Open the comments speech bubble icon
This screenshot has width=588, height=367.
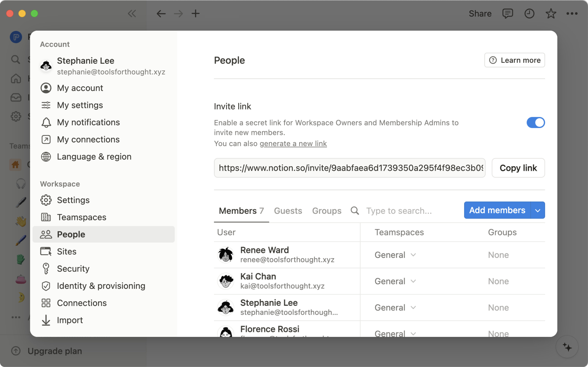coord(507,14)
